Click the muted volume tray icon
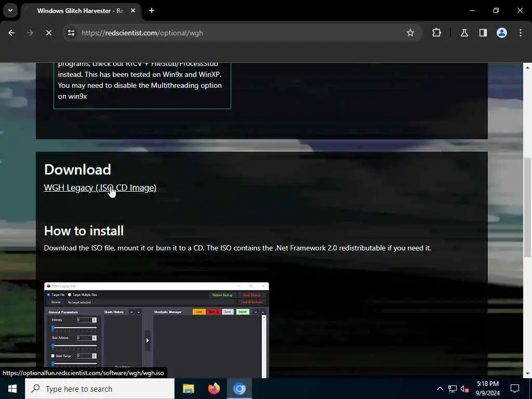 (464, 389)
